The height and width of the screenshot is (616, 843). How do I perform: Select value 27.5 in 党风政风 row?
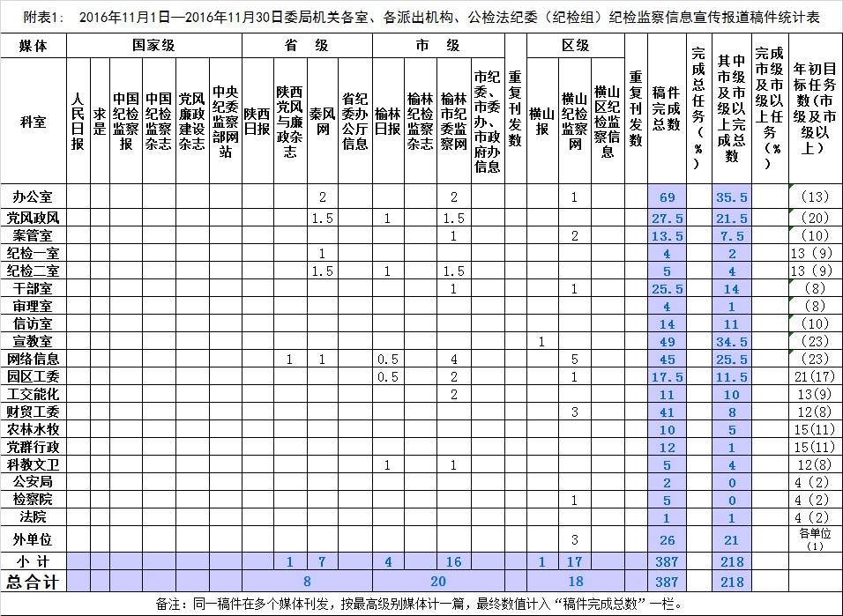[x=667, y=219]
